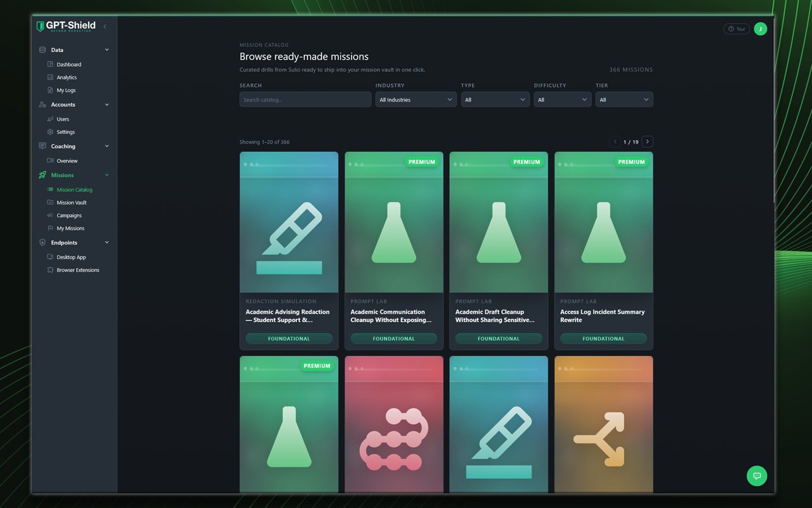Click the Overview icon under Coaching
The image size is (812, 508).
tap(51, 161)
